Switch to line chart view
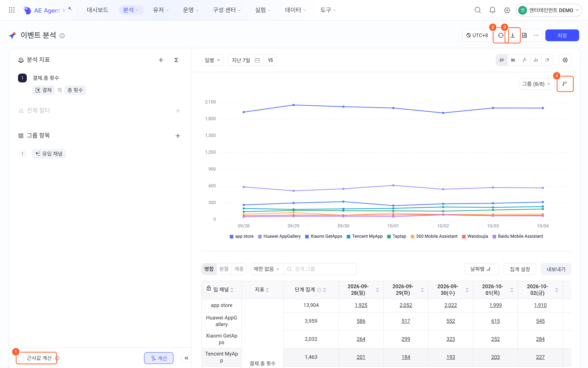The image size is (588, 368). (501, 60)
